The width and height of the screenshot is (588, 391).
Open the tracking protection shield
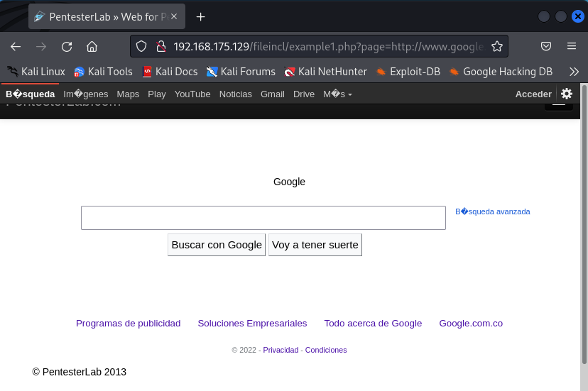(141, 47)
